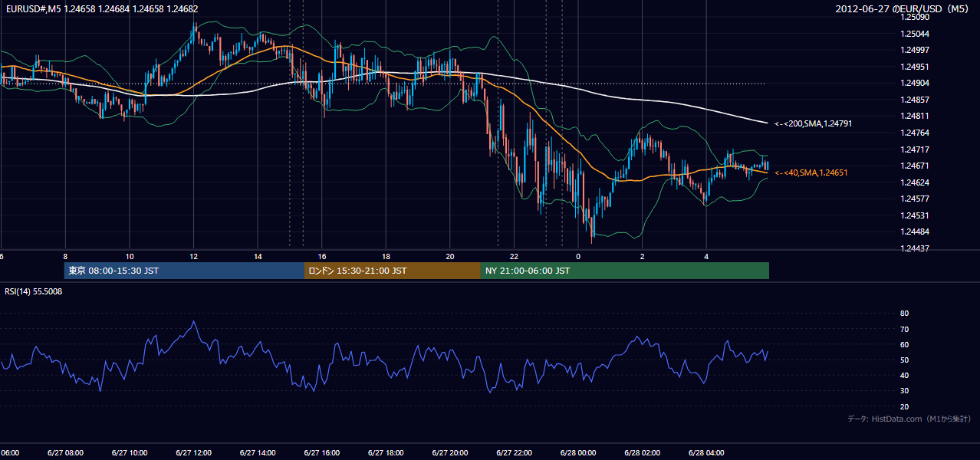This screenshot has height=460, width=980.
Task: Click the bottom time label 6/27 12:00
Action: pyautogui.click(x=193, y=452)
